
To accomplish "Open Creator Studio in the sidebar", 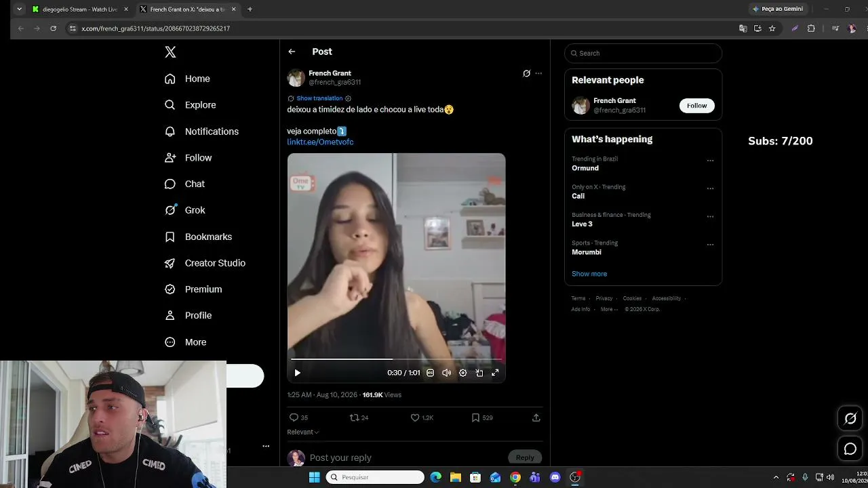I will pyautogui.click(x=205, y=263).
